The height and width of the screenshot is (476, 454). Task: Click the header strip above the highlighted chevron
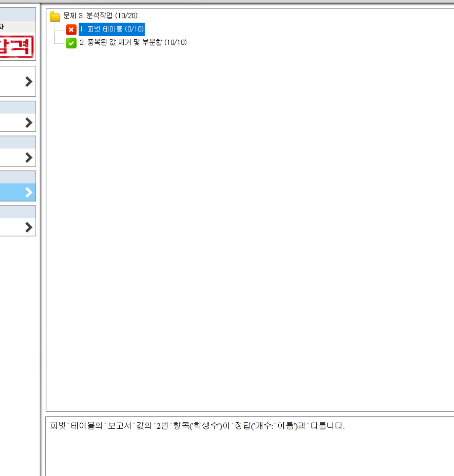pos(18,177)
